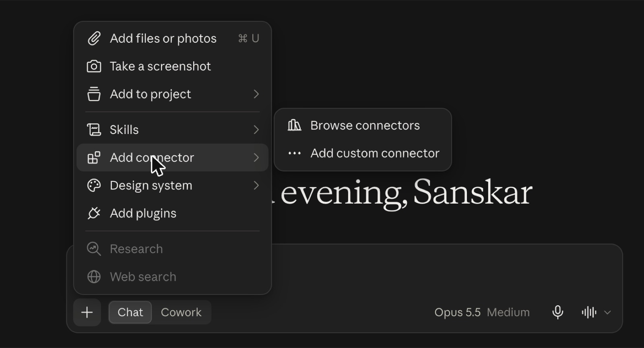The image size is (644, 348).
Task: Click the Browse connectors library icon
Action: pos(294,126)
